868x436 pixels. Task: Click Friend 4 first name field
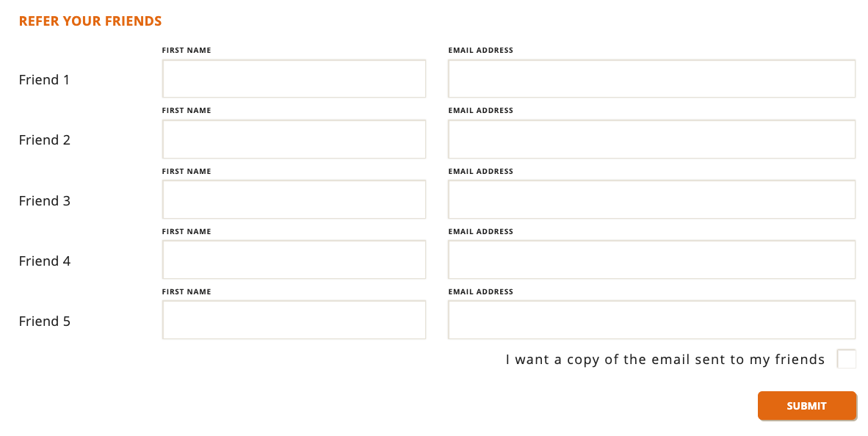294,260
